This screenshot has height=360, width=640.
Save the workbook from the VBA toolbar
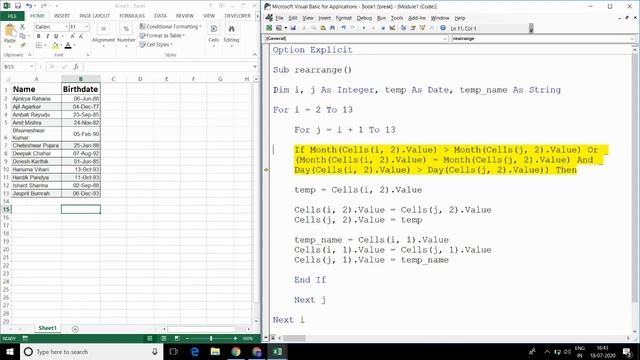[293, 28]
